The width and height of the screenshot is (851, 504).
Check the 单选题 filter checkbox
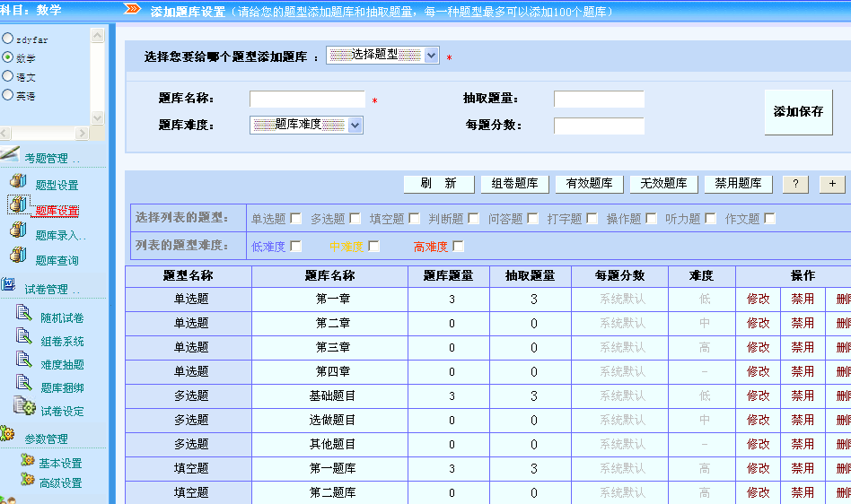point(295,218)
